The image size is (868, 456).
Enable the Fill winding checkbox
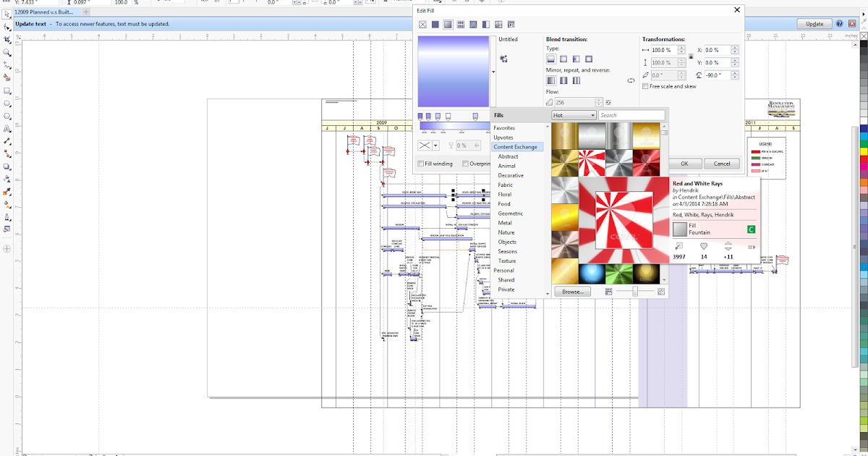[x=422, y=164]
